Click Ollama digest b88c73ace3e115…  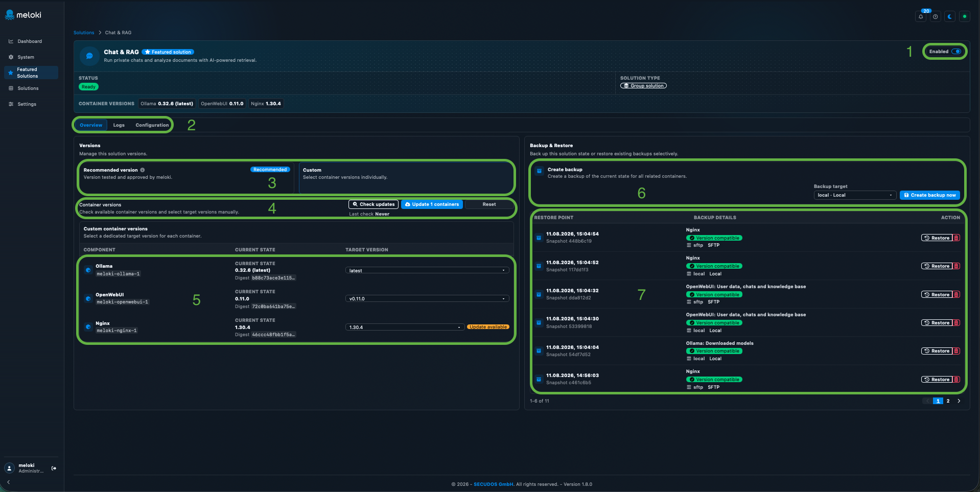click(273, 278)
